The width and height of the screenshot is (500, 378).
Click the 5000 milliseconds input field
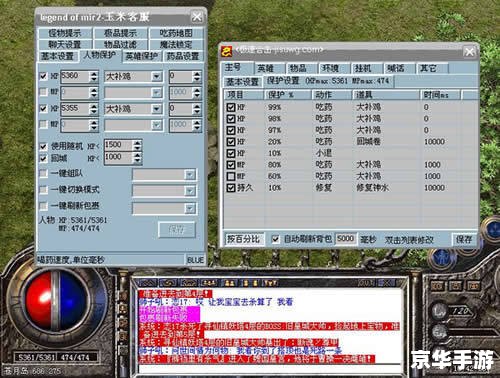tap(345, 239)
